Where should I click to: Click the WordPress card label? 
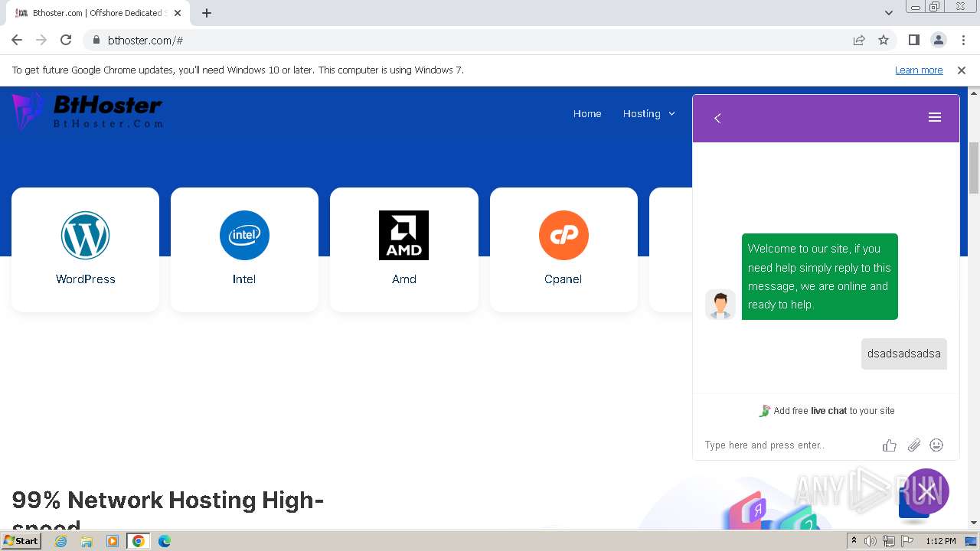tap(86, 279)
